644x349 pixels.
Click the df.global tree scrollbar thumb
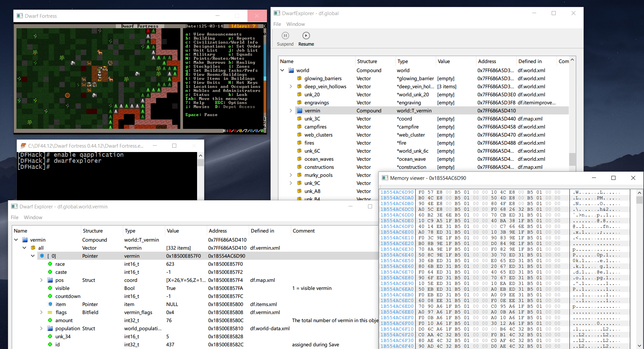(572, 159)
